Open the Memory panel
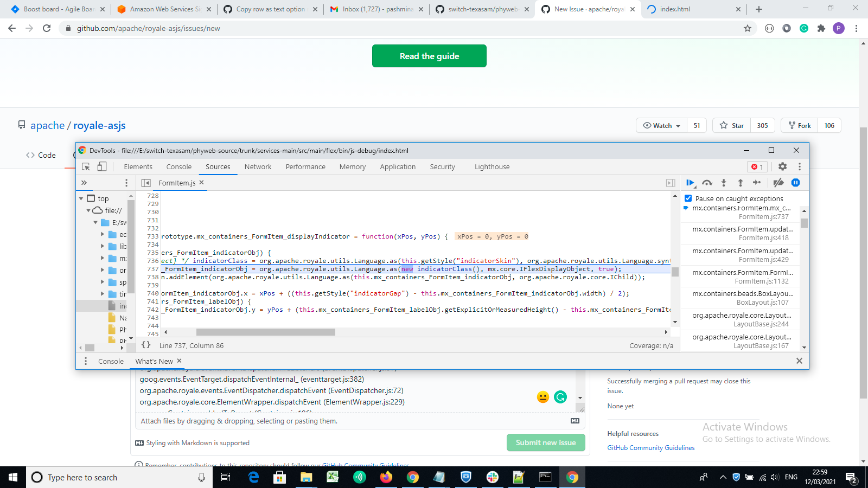 click(353, 166)
